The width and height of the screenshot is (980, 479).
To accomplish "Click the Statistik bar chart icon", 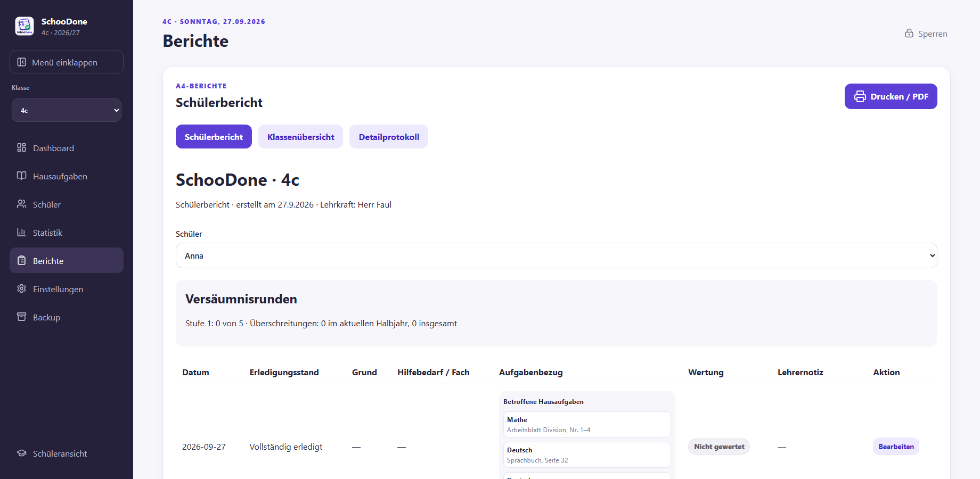I will tap(22, 232).
